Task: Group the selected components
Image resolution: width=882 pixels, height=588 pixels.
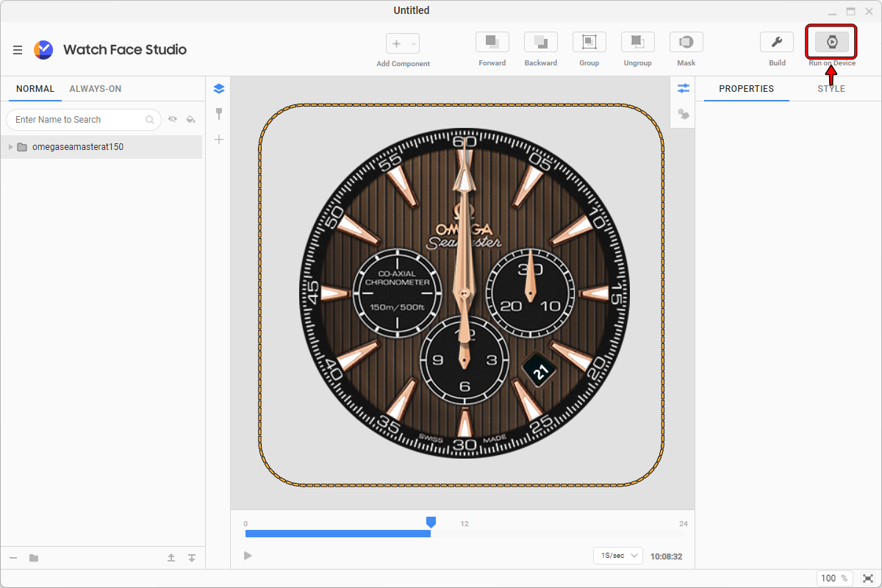Action: (589, 42)
